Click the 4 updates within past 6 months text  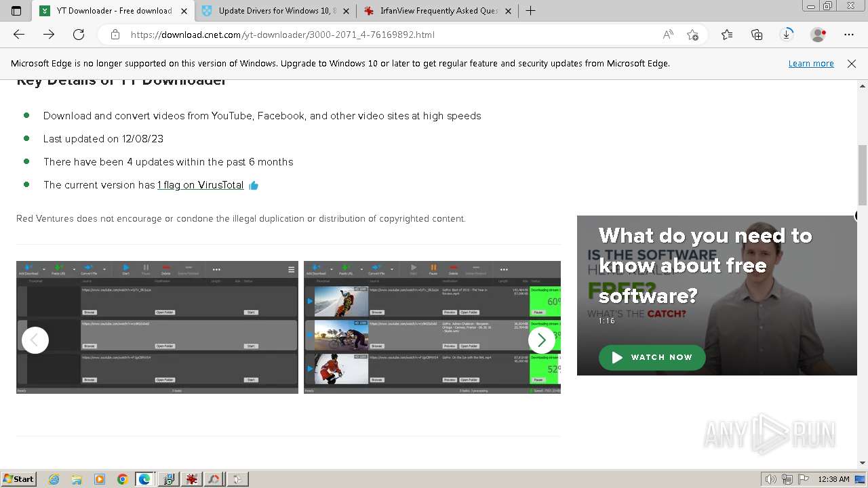coord(168,162)
